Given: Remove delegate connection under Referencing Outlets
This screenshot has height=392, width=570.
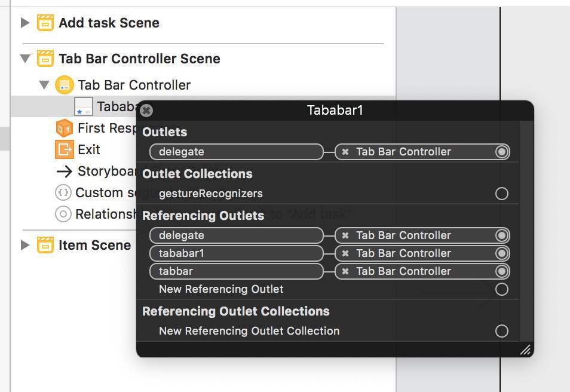Looking at the screenshot, I should pos(345,235).
